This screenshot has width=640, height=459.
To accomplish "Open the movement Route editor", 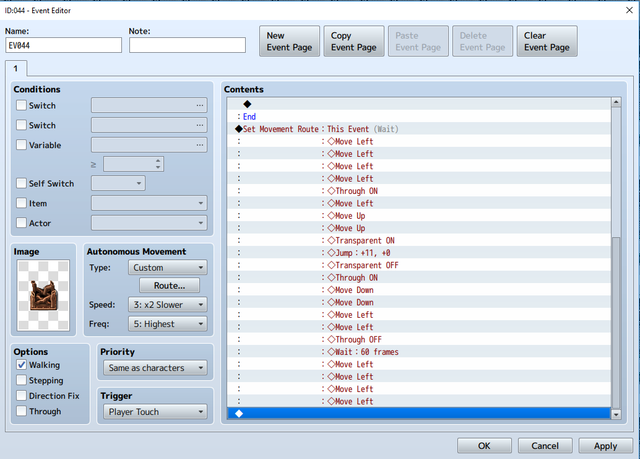I will click(x=169, y=286).
